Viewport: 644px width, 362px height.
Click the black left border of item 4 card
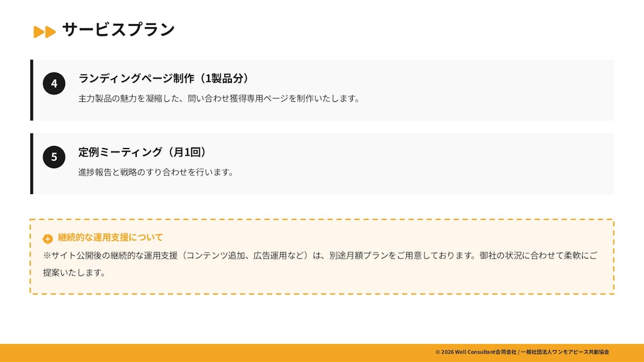click(x=32, y=90)
